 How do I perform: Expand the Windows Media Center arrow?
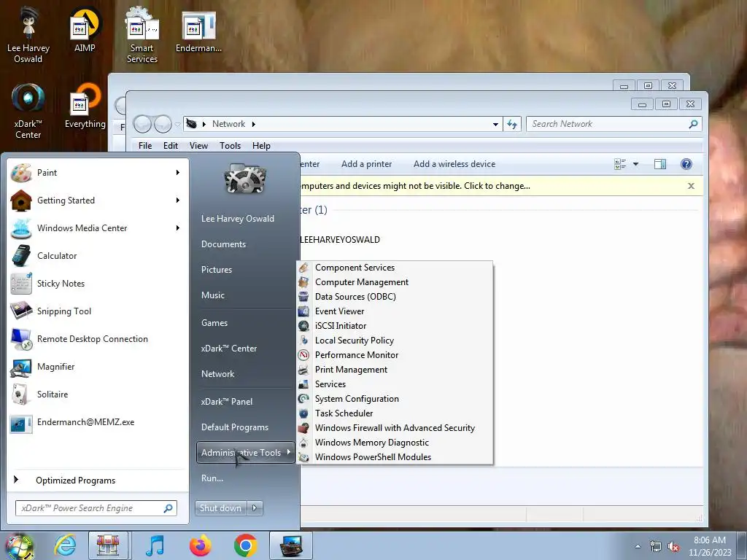tap(178, 228)
